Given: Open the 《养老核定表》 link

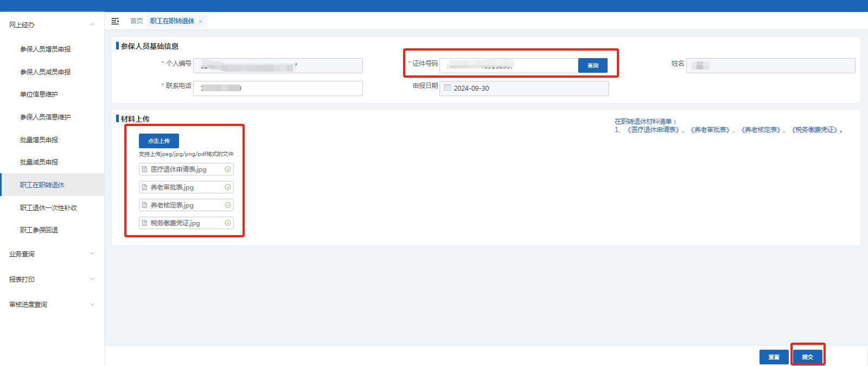Looking at the screenshot, I should pos(761,130).
